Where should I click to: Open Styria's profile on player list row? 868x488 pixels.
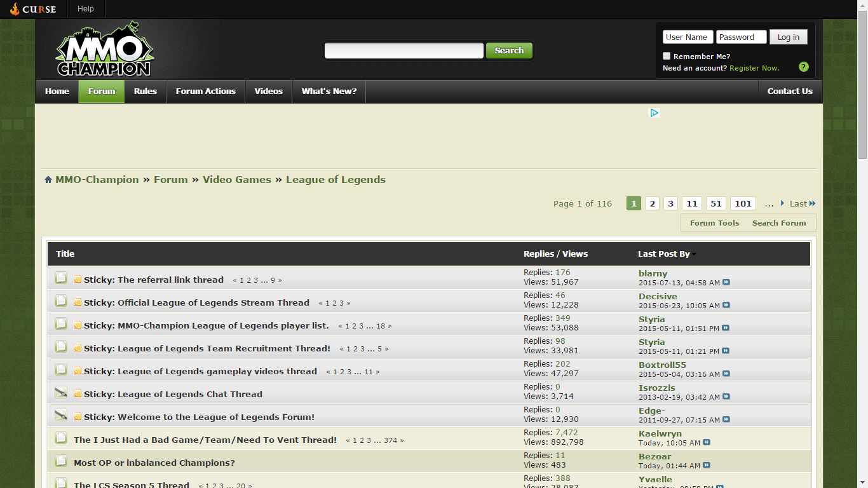(651, 319)
